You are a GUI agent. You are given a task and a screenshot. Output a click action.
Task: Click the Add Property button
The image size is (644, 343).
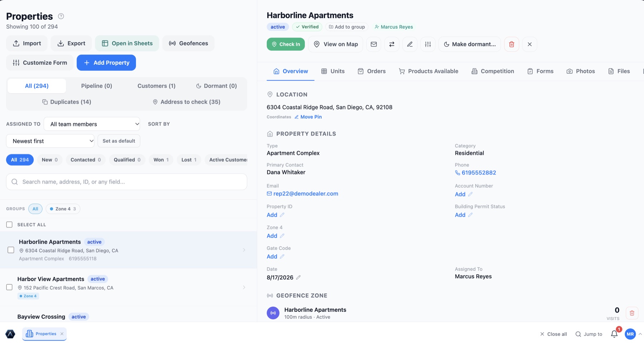tap(106, 63)
